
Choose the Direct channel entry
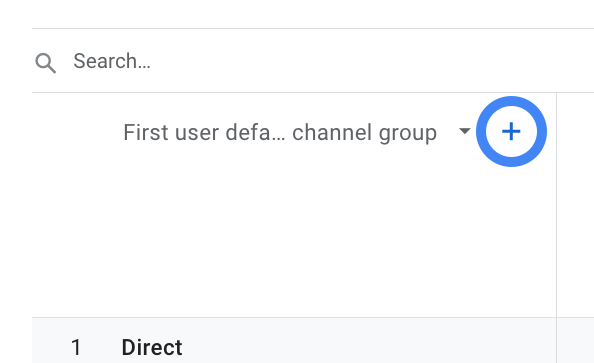coord(152,347)
